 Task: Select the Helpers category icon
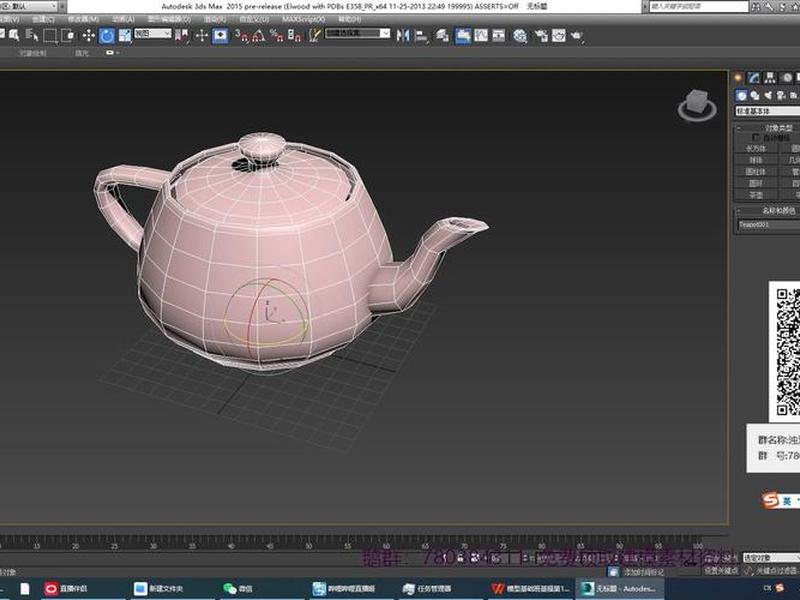coord(793,95)
